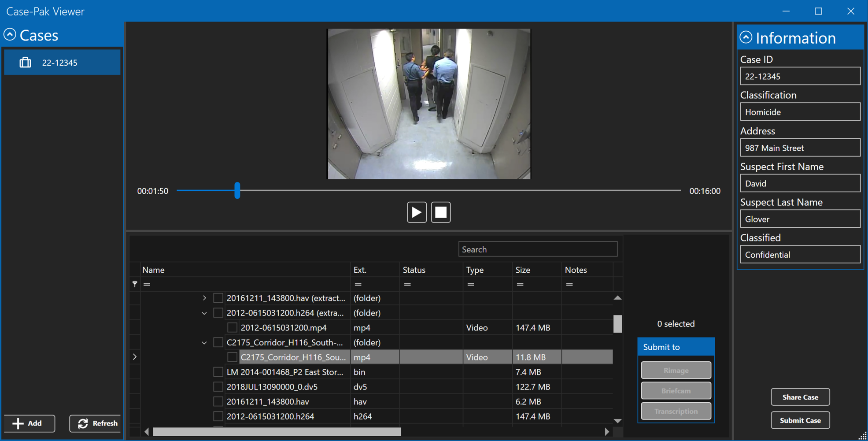Click the Add case button
868x441 pixels.
(x=30, y=423)
